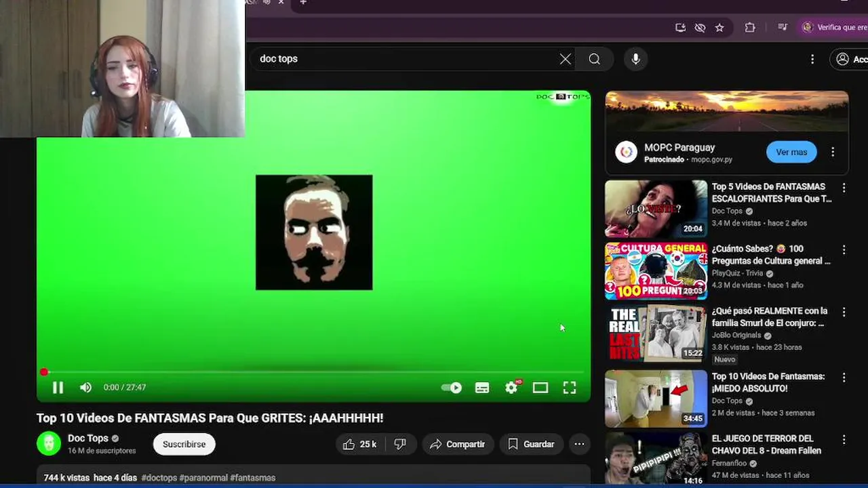Viewport: 868px width, 488px height.
Task: Click the #doctops hashtag
Action: pos(159,478)
